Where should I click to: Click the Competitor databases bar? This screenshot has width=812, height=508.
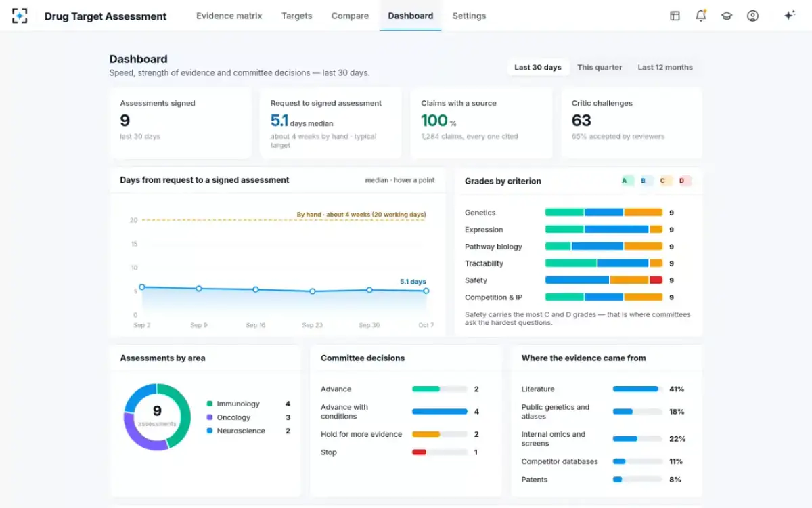coord(637,461)
